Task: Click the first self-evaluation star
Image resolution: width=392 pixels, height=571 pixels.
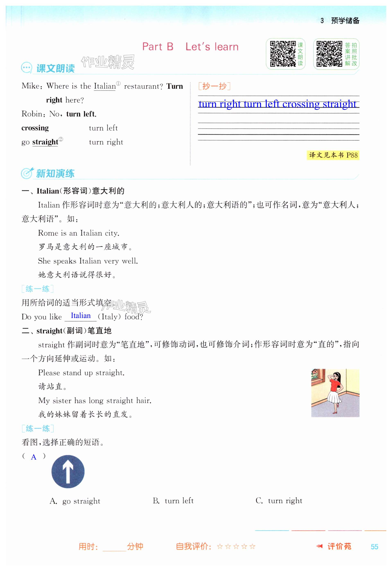Action: coord(220,546)
